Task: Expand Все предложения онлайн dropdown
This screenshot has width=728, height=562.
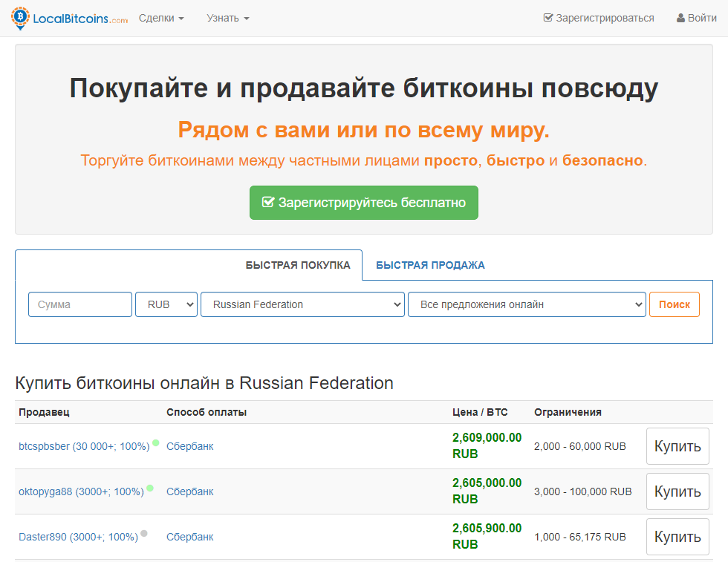Action: click(527, 304)
